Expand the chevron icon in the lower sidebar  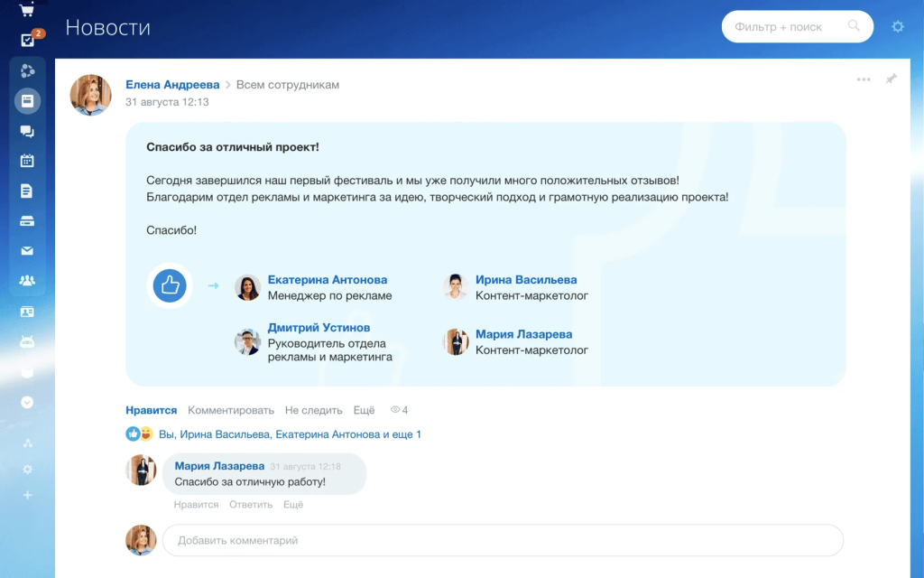[27, 403]
